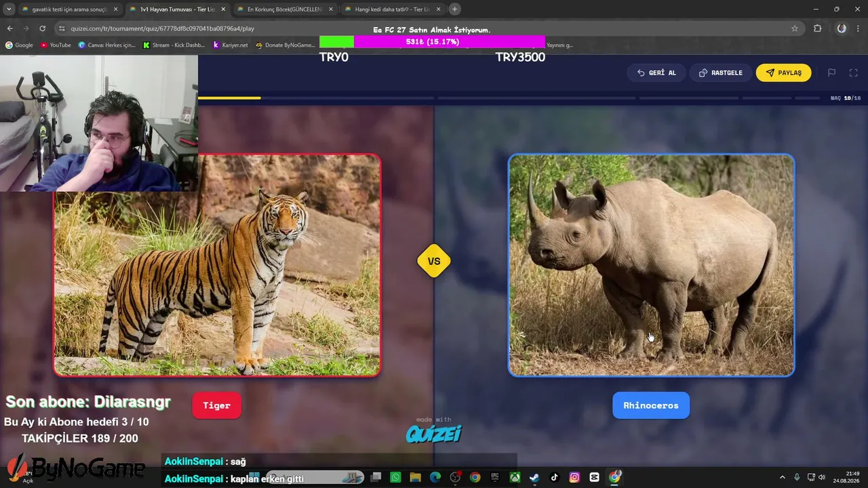Choose the Tiger label button

pyautogui.click(x=217, y=405)
